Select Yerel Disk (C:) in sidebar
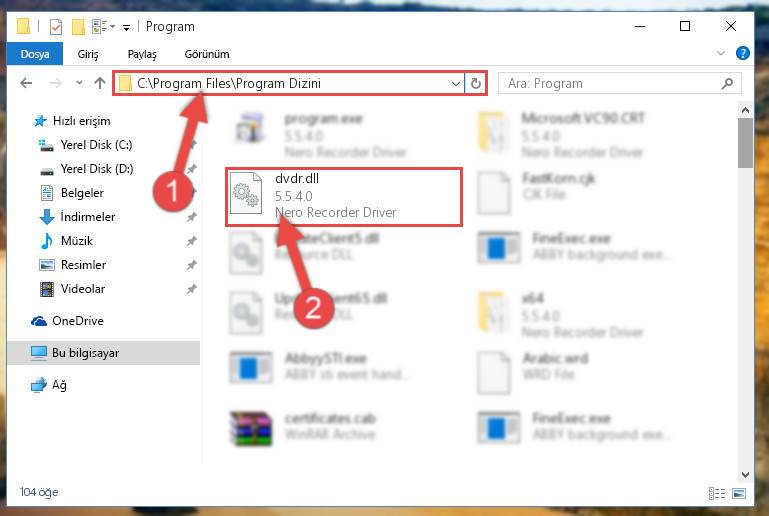 tap(96, 145)
